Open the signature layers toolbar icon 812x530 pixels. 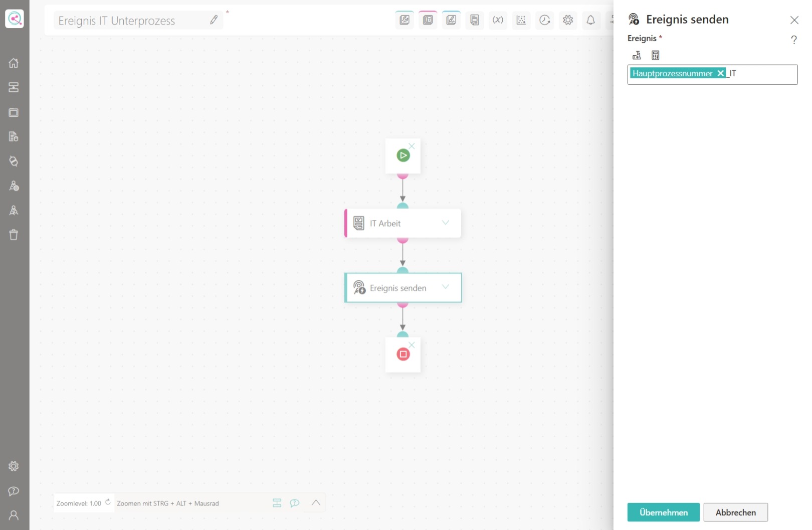click(451, 20)
